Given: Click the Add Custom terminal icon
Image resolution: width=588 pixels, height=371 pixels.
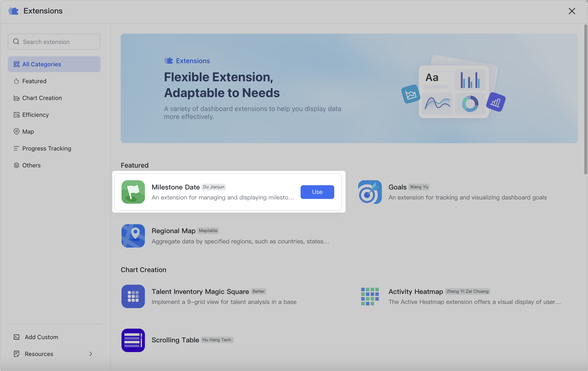Looking at the screenshot, I should tap(16, 337).
